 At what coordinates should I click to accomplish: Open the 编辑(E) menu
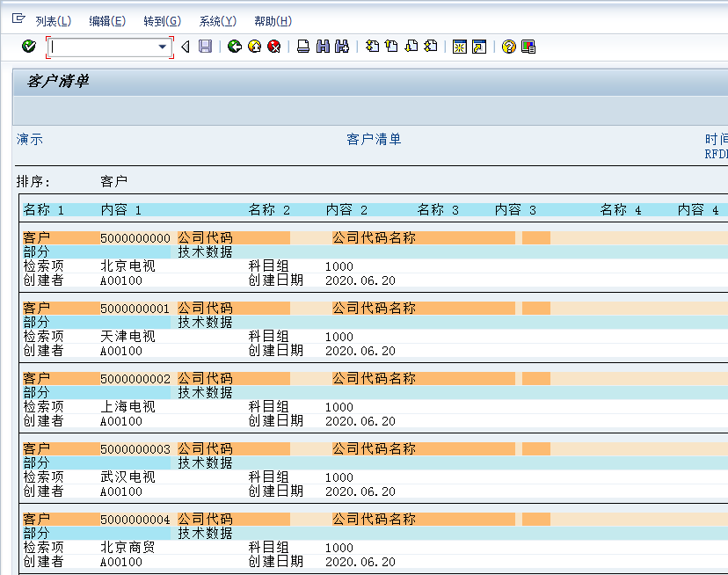[107, 21]
